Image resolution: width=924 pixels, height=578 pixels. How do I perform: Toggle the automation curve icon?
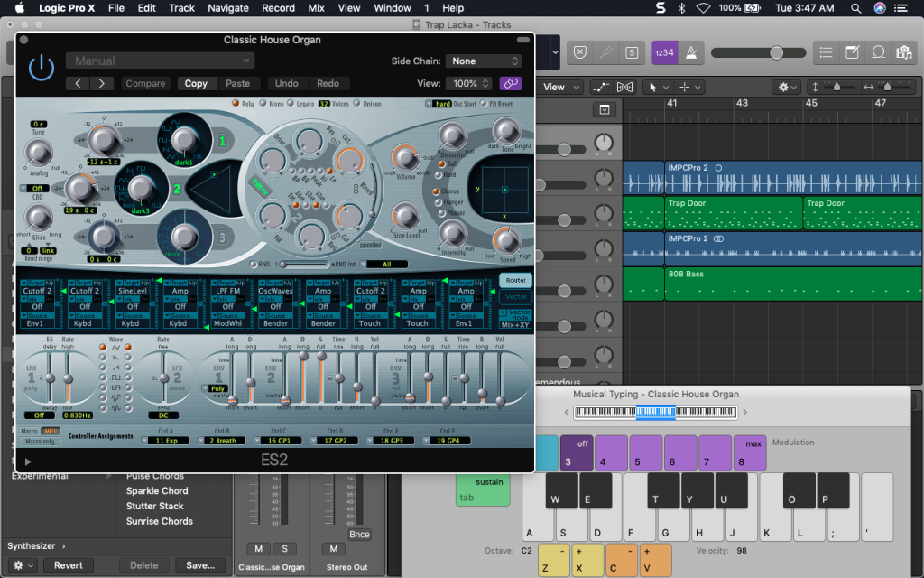click(600, 88)
